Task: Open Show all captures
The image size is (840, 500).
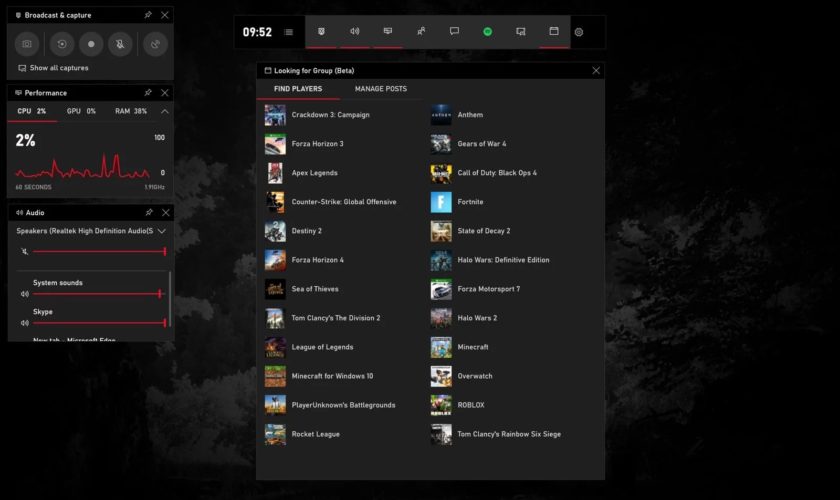Action: (x=53, y=68)
